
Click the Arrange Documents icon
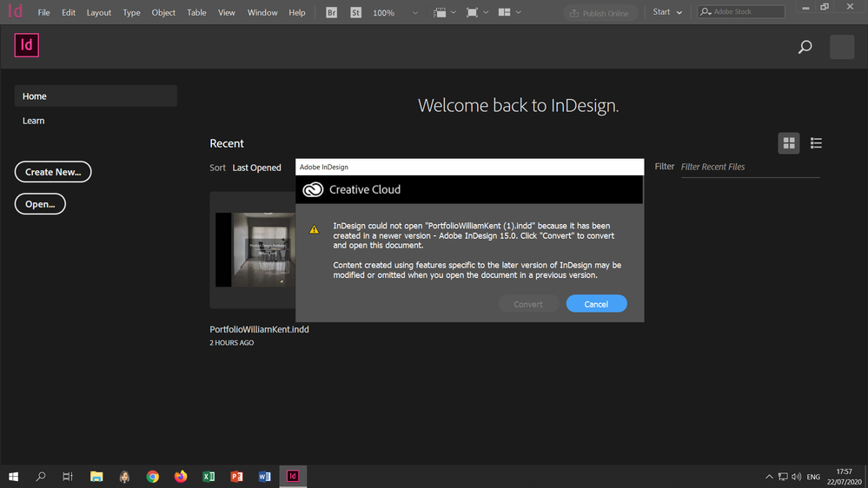(504, 12)
